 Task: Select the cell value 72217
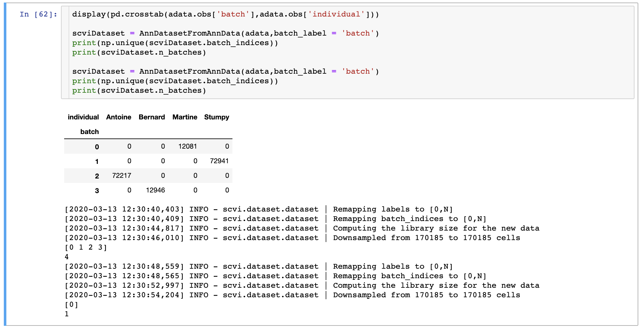pos(122,176)
